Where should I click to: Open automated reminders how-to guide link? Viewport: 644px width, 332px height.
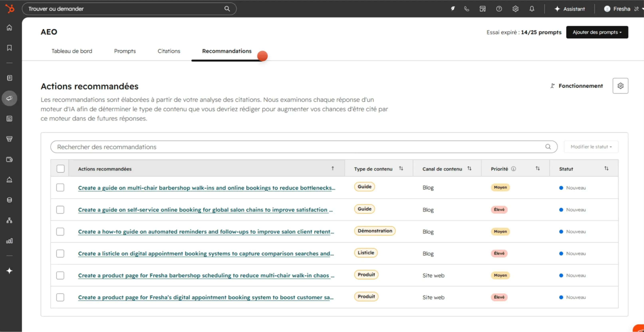[x=206, y=232]
